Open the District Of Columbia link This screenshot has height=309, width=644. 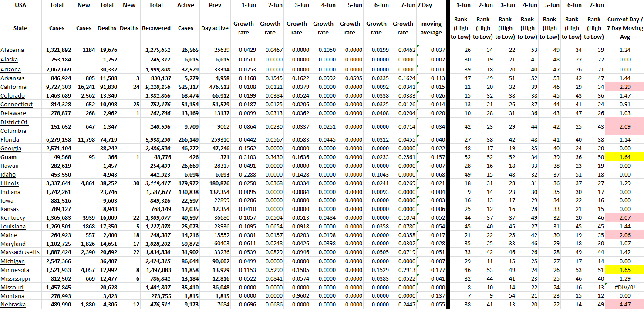click(14, 126)
